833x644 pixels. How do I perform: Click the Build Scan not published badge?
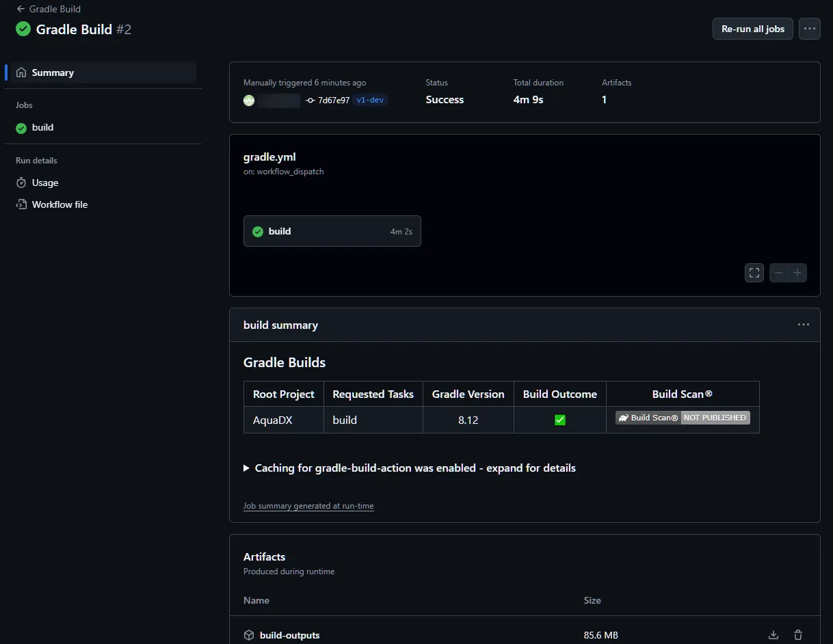pos(683,418)
